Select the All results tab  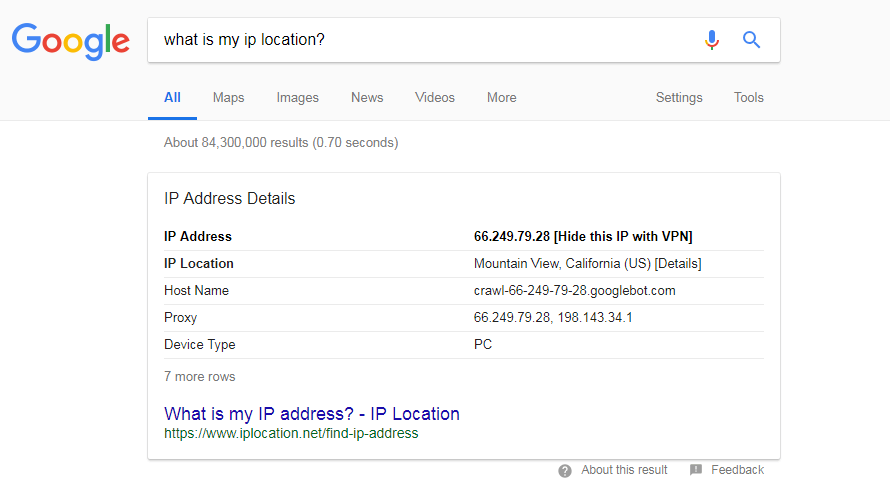click(x=172, y=98)
